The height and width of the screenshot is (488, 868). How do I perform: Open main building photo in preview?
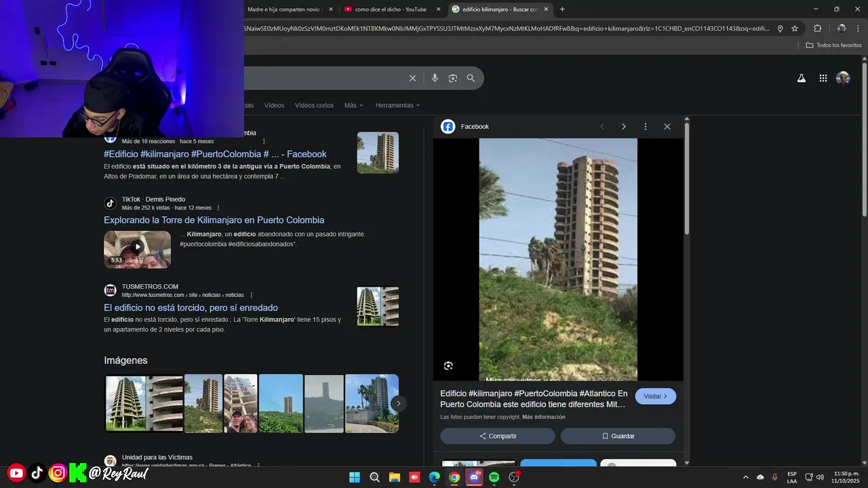tap(558, 260)
